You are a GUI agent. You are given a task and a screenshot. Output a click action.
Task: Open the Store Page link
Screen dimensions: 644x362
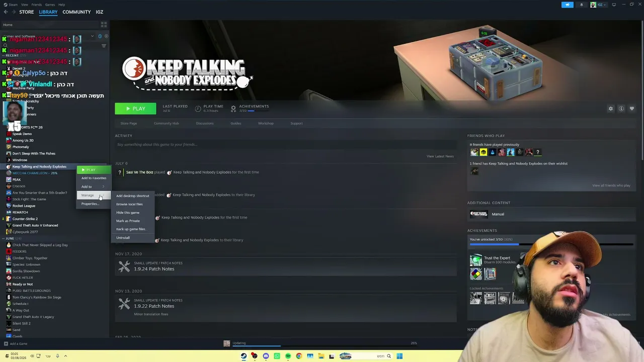128,123
